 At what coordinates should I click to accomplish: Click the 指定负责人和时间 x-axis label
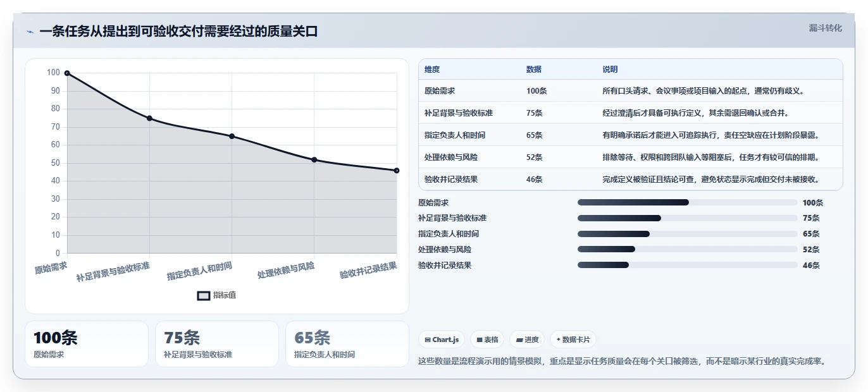click(199, 271)
